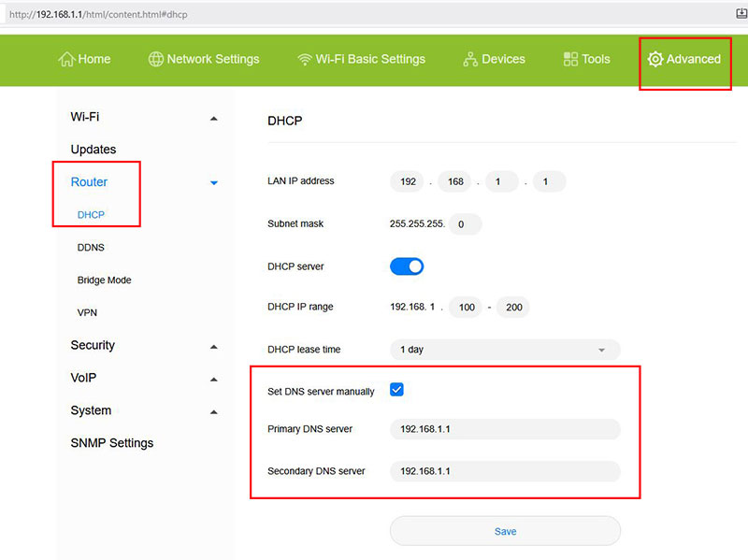Click the Advanced gear icon
This screenshot has height=560, width=748.
point(655,59)
